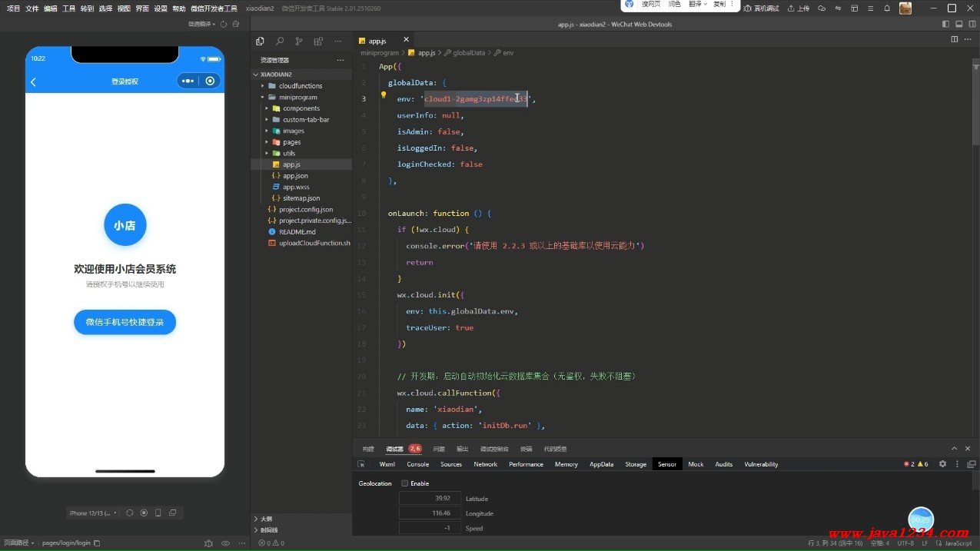The width and height of the screenshot is (980, 551).
Task: Click the split editor icon
Action: pyautogui.click(x=955, y=39)
